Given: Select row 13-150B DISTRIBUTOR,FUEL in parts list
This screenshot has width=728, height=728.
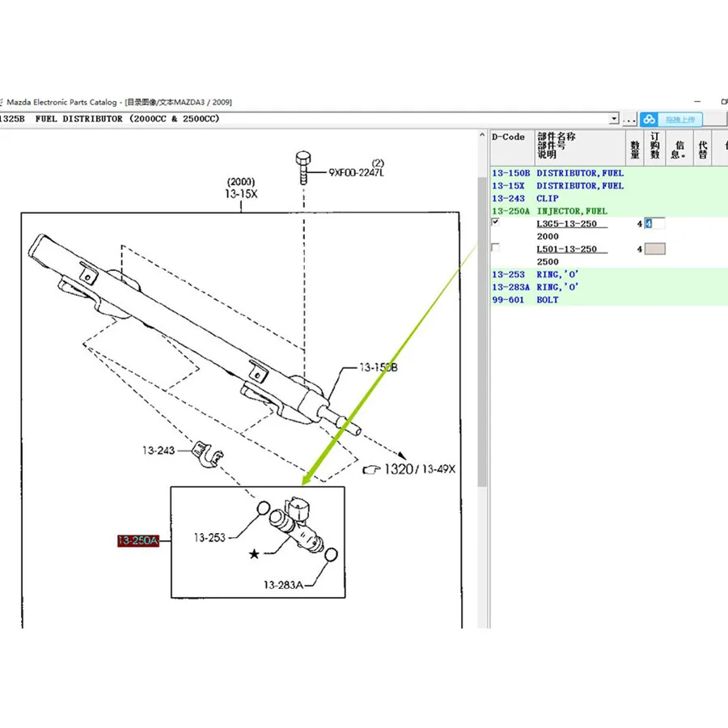Looking at the screenshot, I should point(608,173).
